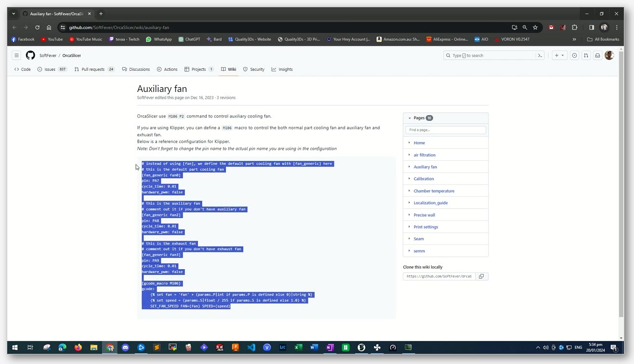Viewport: 634px width, 364px height.
Task: Open the Discussions tab
Action: point(136,69)
